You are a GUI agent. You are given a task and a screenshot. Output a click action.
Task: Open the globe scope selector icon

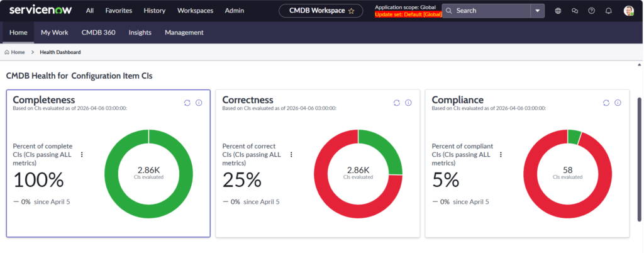[558, 11]
